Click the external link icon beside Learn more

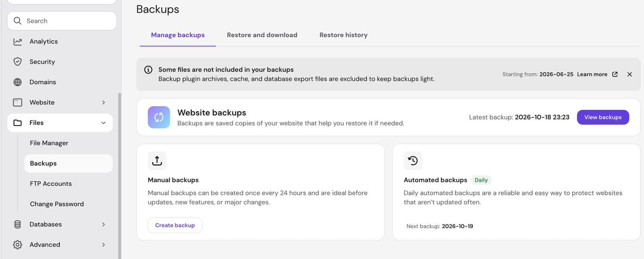point(615,75)
